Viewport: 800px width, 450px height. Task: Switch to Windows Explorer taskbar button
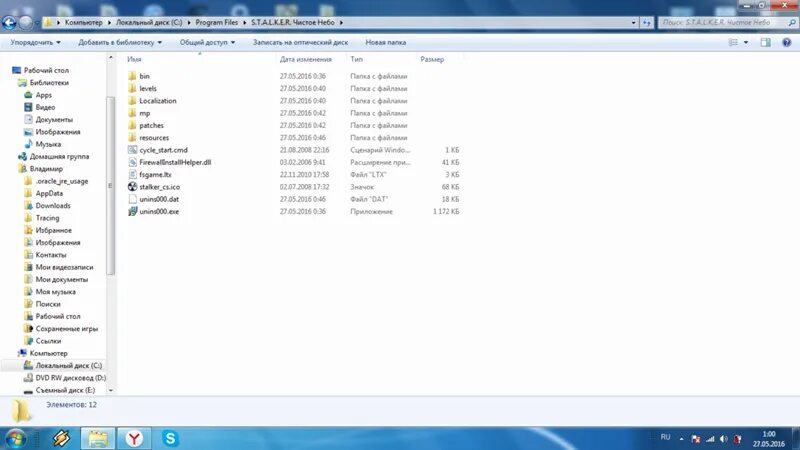tap(97, 438)
